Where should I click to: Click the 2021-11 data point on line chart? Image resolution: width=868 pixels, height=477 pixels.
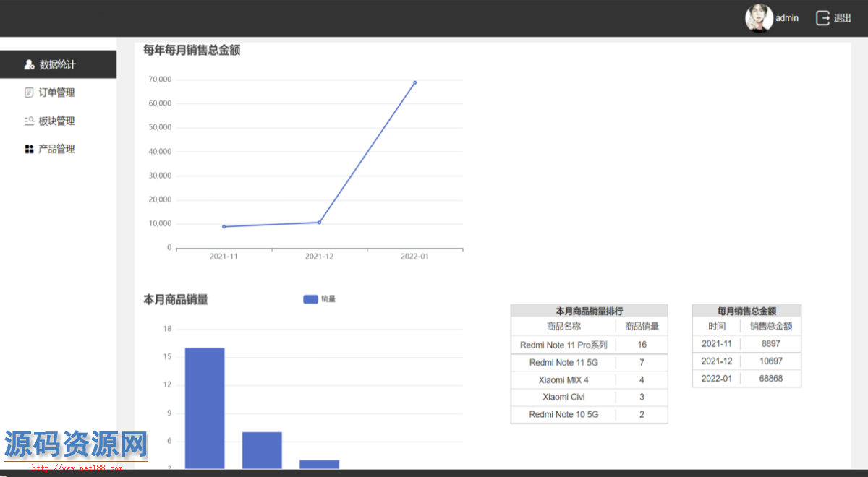point(224,227)
